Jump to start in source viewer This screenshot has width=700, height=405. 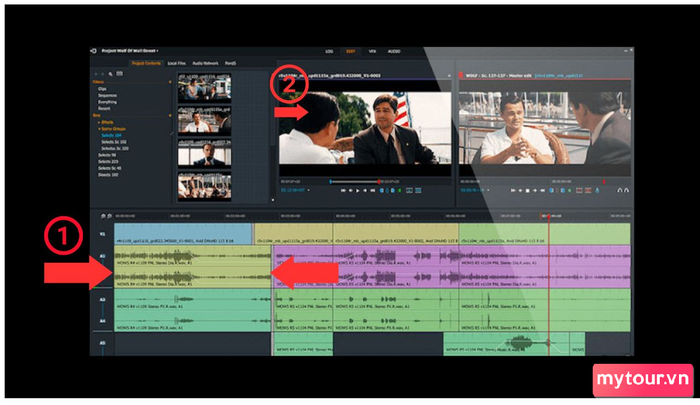coord(343,191)
